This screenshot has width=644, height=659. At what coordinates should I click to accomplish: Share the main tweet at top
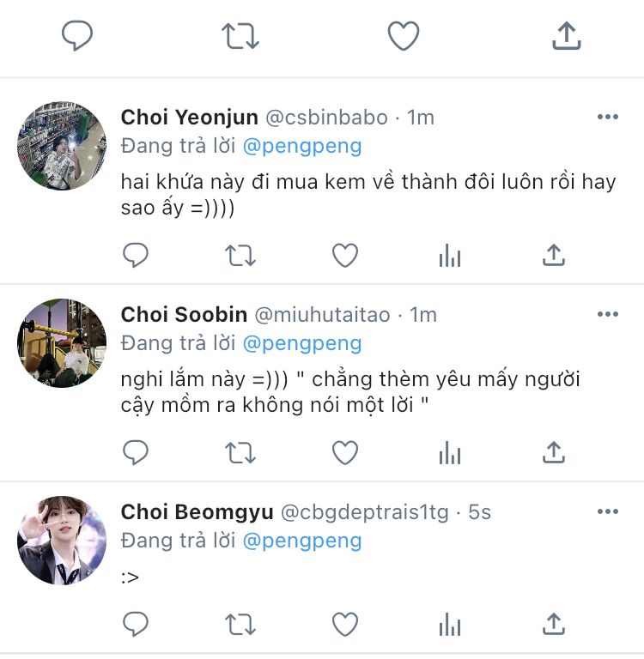(x=565, y=36)
